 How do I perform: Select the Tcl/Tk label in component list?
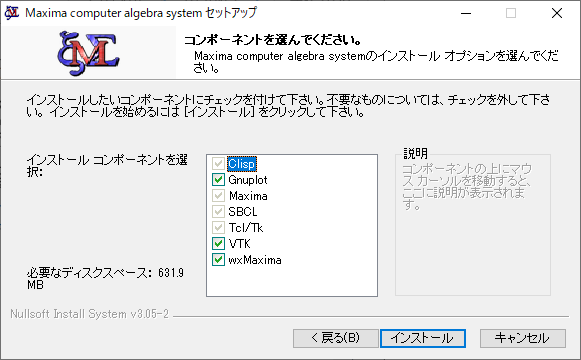(x=246, y=227)
